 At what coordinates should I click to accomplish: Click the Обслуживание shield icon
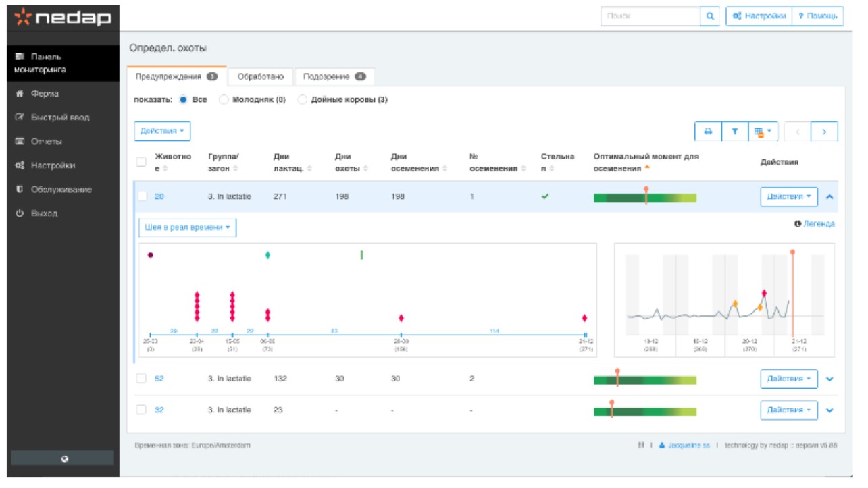pyautogui.click(x=20, y=190)
